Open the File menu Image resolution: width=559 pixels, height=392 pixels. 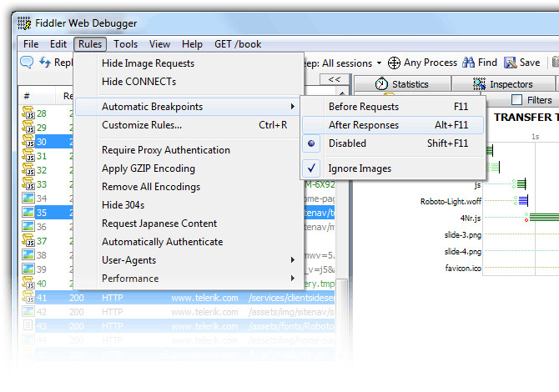coord(31,44)
